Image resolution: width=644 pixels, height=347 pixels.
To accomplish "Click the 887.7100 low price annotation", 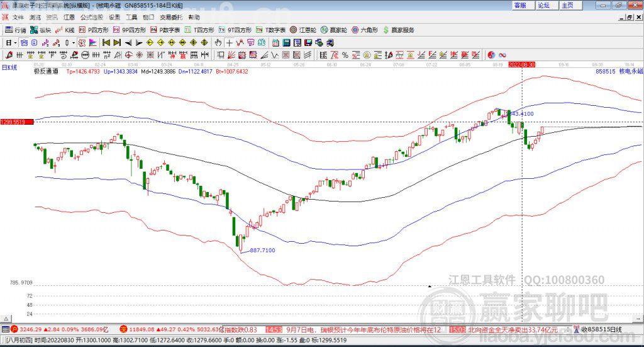I will coord(262,251).
